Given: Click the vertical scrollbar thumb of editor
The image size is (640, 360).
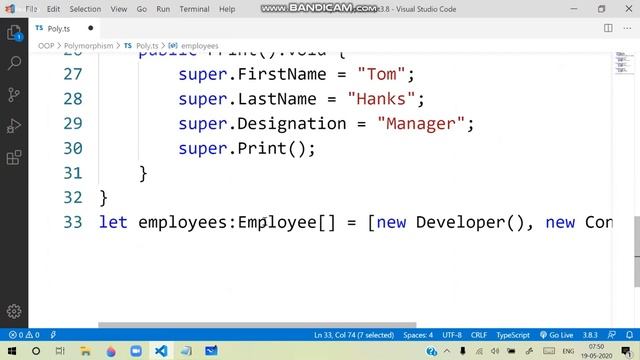Looking at the screenshot, I should [x=637, y=251].
